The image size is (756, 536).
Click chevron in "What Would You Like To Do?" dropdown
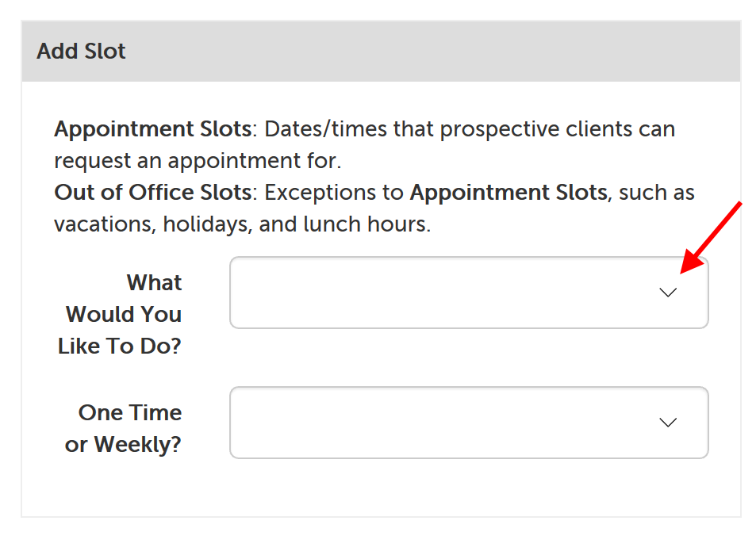click(668, 293)
